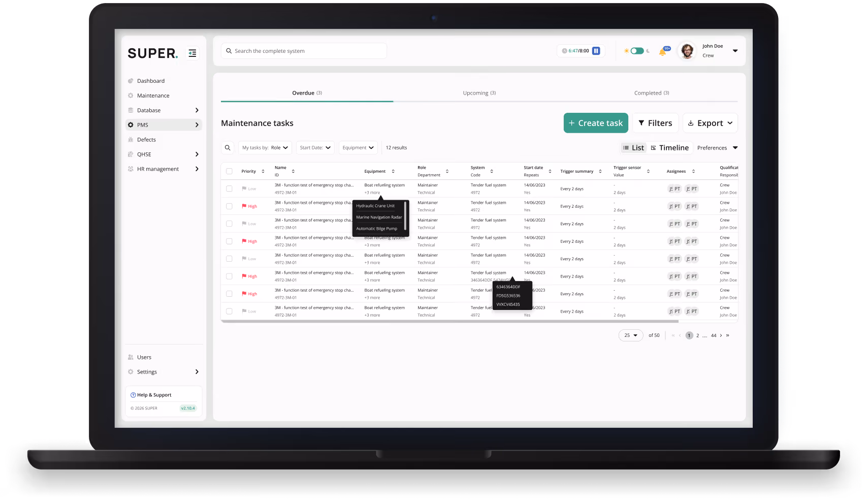
Task: Sort table by Name column
Action: [293, 171]
